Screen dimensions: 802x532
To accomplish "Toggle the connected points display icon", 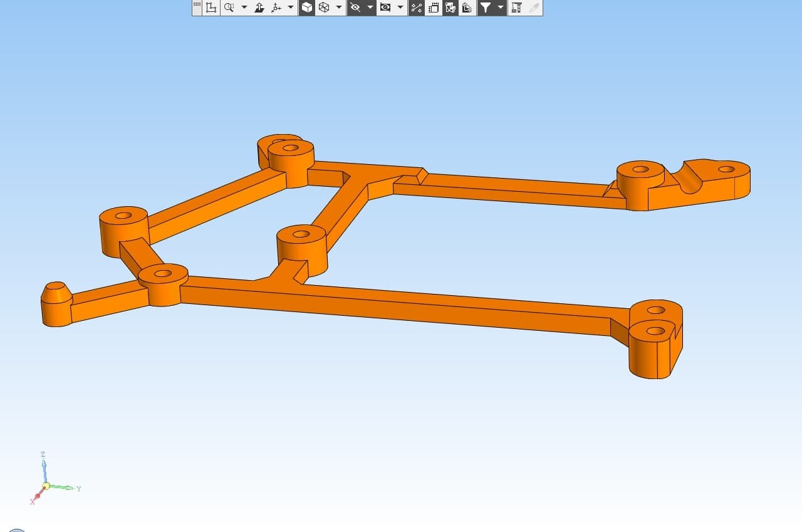I will (x=416, y=8).
